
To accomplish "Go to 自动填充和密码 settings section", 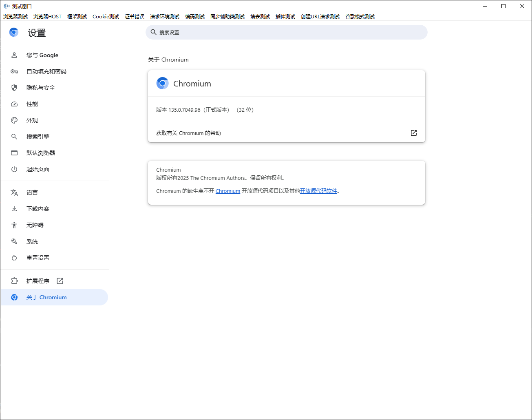I will pos(54,71).
